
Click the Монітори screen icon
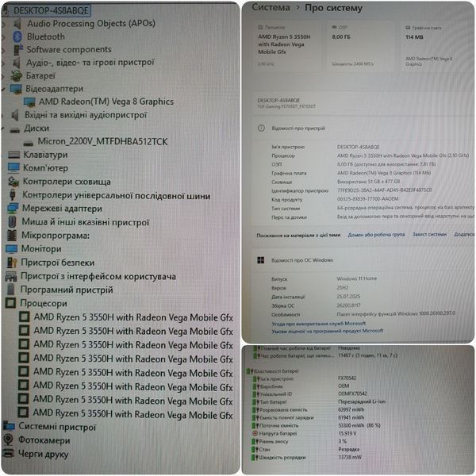(12, 249)
